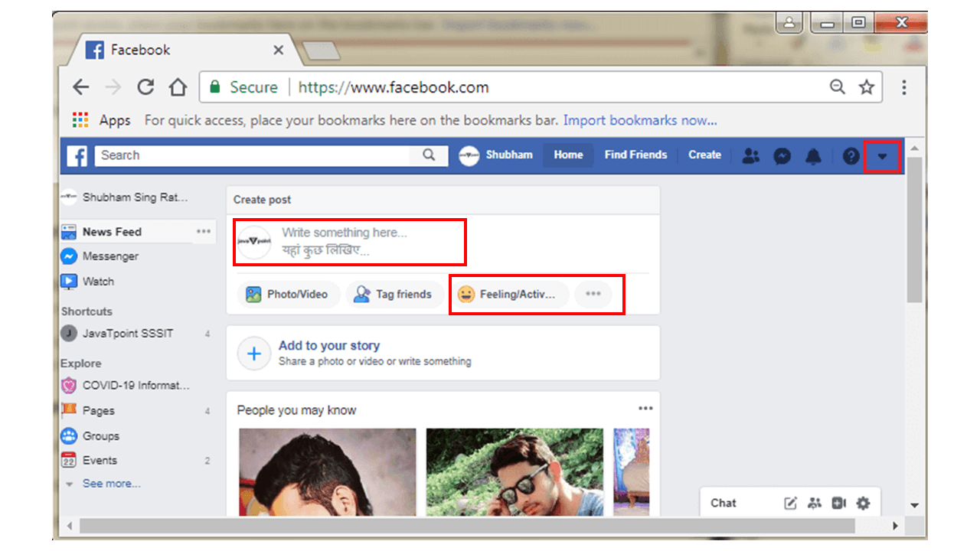Reload the page
Viewport: 980px width, 551px height.
tap(145, 87)
